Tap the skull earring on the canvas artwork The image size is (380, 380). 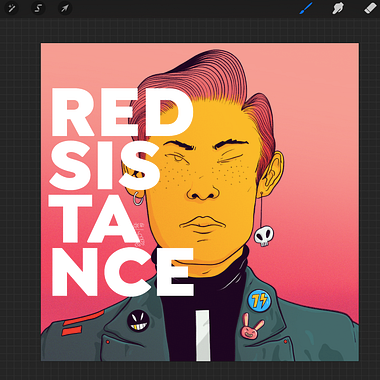point(264,236)
